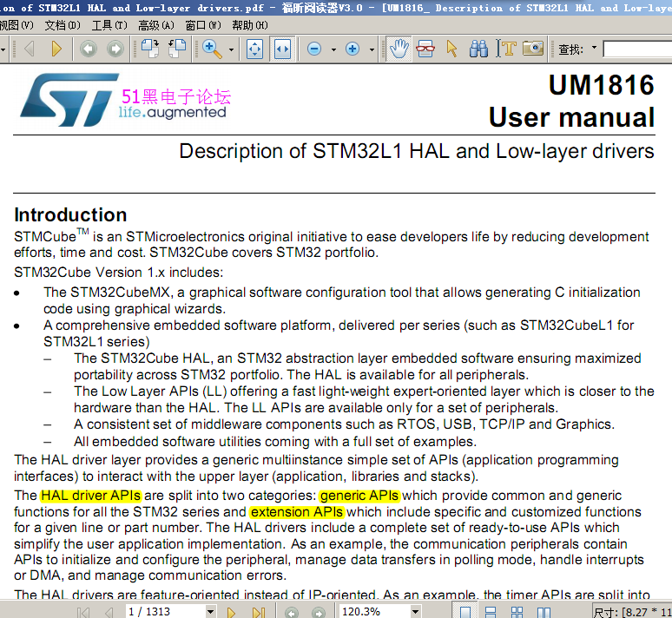This screenshot has height=618, width=672.
Task: Select facing pages layout mode
Action: pyautogui.click(x=544, y=612)
